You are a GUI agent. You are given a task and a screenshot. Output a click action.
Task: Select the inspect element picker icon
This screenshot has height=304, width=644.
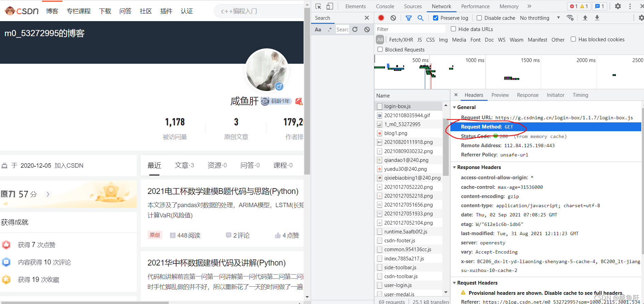[318, 6]
